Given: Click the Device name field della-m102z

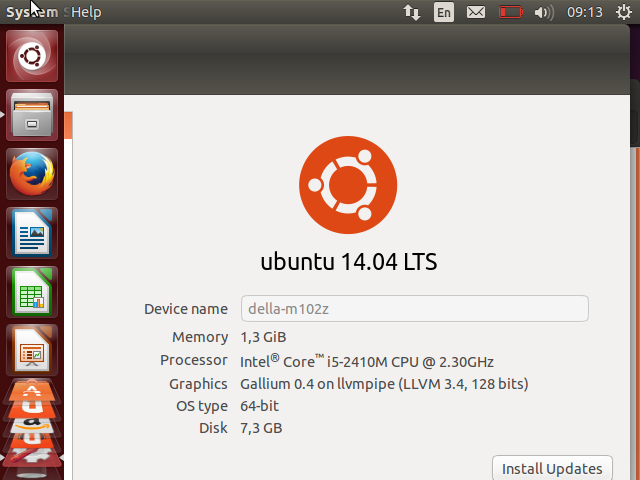Looking at the screenshot, I should point(415,309).
